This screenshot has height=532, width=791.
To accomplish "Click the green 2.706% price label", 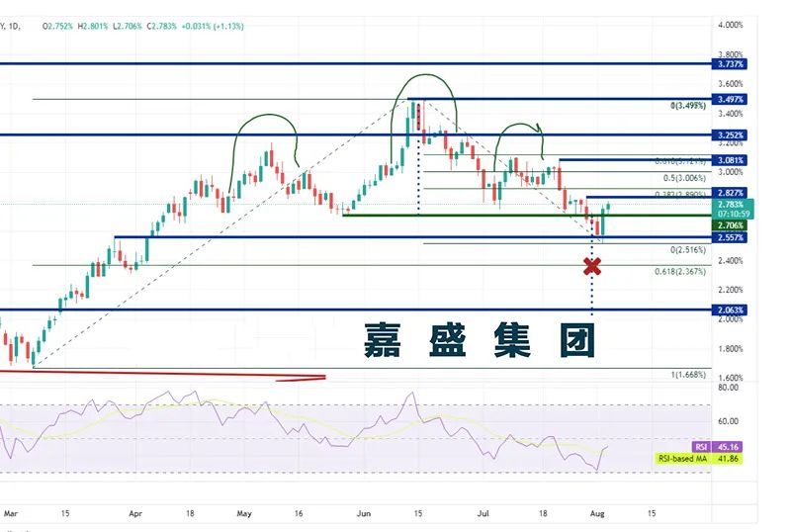I will pos(730,225).
